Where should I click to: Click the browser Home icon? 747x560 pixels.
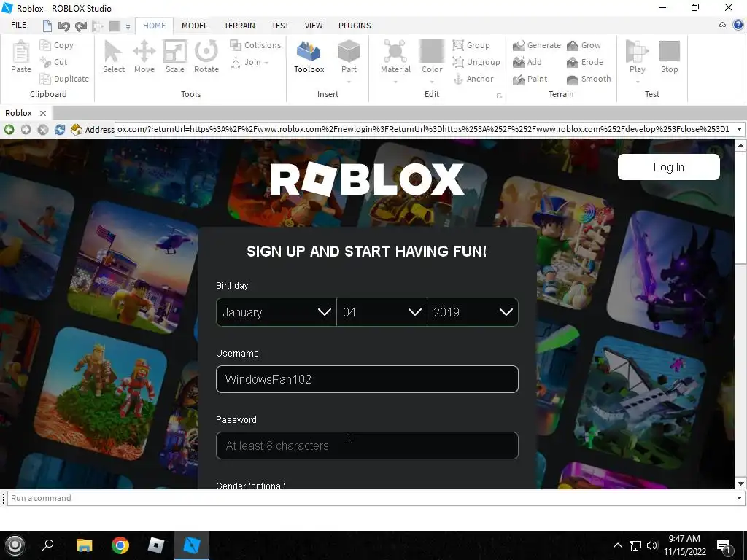click(77, 129)
